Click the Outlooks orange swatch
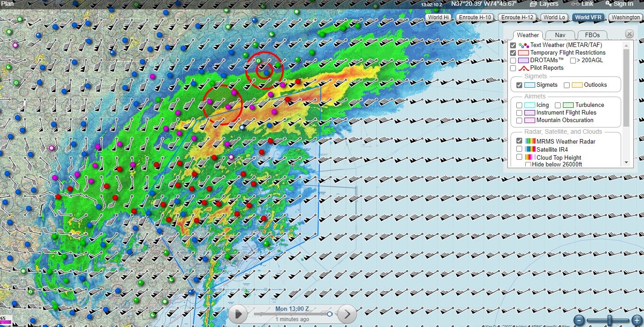The height and width of the screenshot is (327, 644). pos(577,85)
